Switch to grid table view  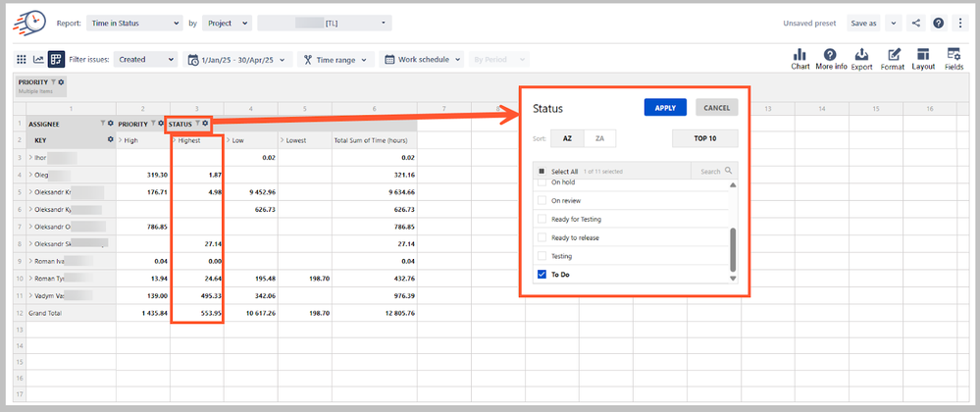pos(22,60)
